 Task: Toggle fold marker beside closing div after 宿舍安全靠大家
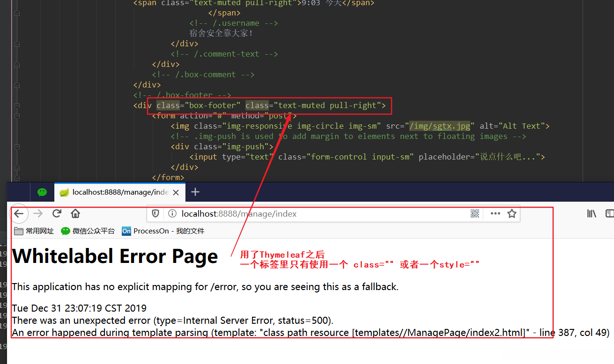coord(17,44)
